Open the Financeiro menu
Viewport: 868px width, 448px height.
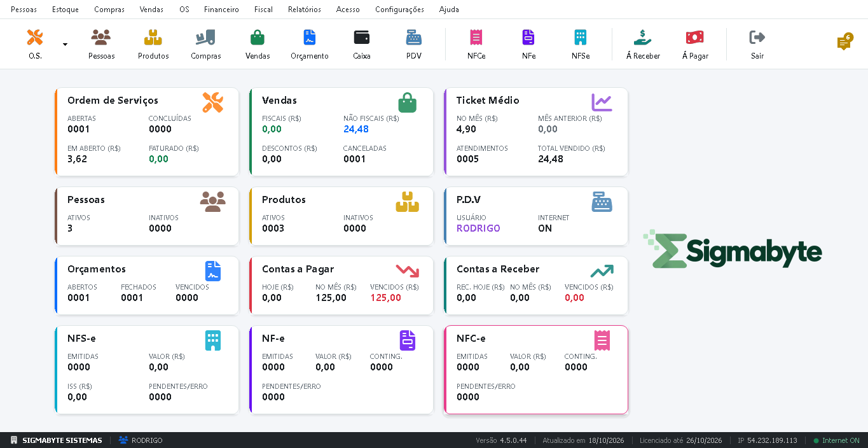coord(221,10)
